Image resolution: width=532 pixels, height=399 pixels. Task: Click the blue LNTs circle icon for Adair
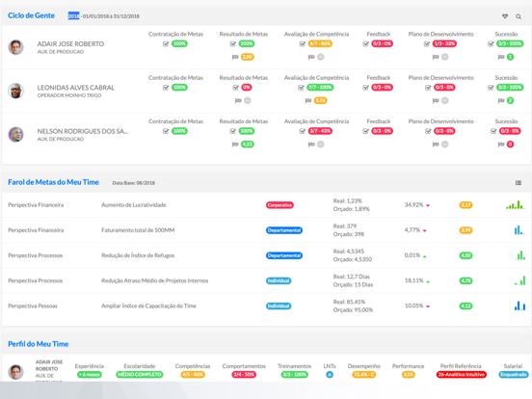point(329,375)
